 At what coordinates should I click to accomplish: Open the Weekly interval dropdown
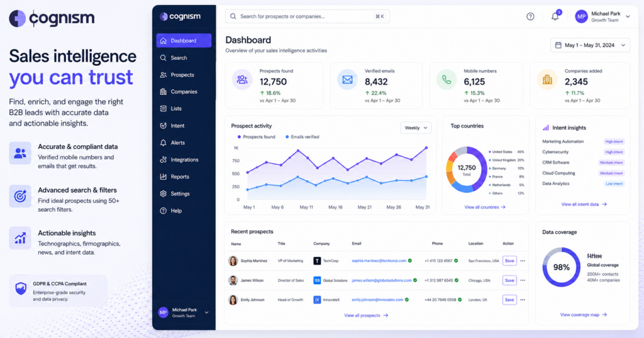(x=416, y=128)
